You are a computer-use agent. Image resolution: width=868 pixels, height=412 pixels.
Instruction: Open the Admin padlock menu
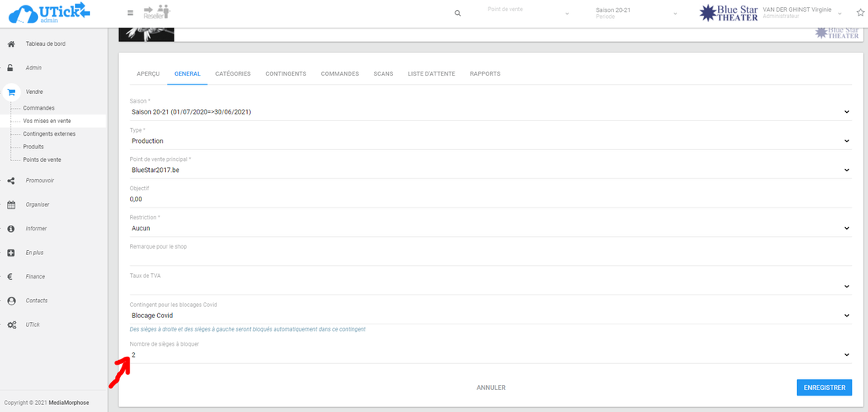click(x=11, y=68)
